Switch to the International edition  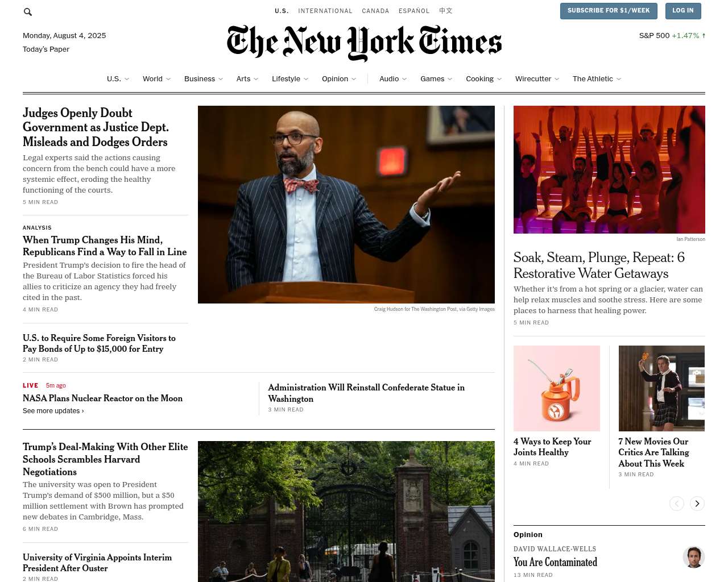pos(325,11)
